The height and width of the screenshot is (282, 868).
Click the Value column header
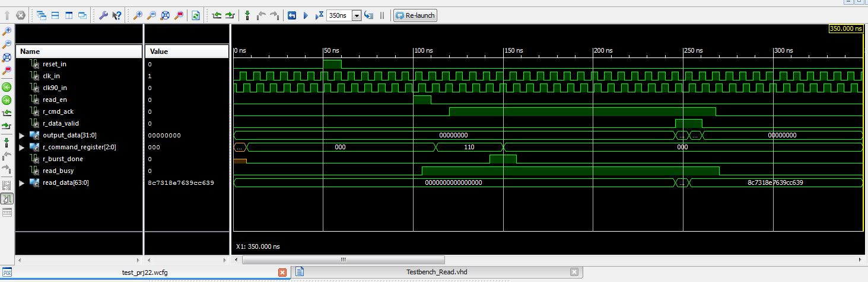pyautogui.click(x=187, y=52)
